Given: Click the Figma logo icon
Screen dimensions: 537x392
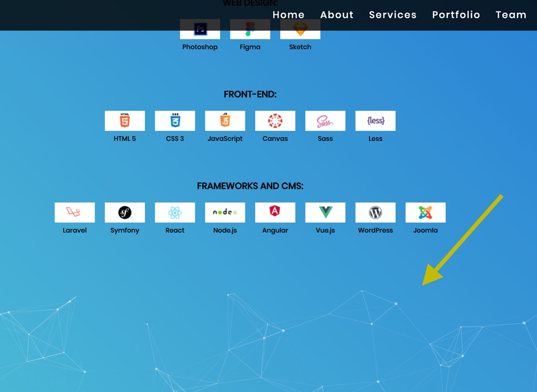Looking at the screenshot, I should point(250,29).
